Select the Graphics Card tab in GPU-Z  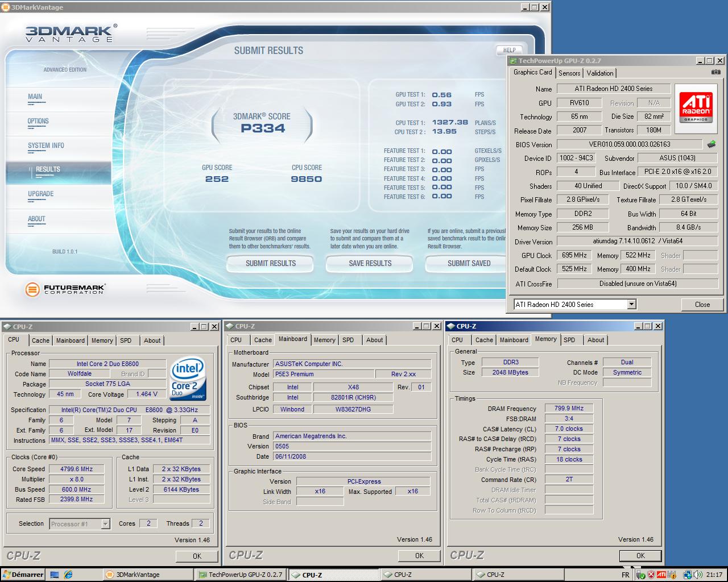pyautogui.click(x=532, y=72)
